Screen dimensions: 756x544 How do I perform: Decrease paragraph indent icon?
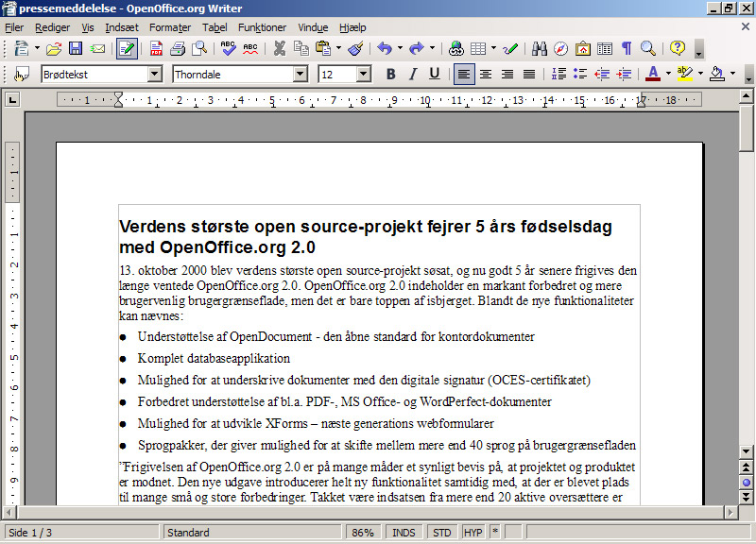[602, 75]
